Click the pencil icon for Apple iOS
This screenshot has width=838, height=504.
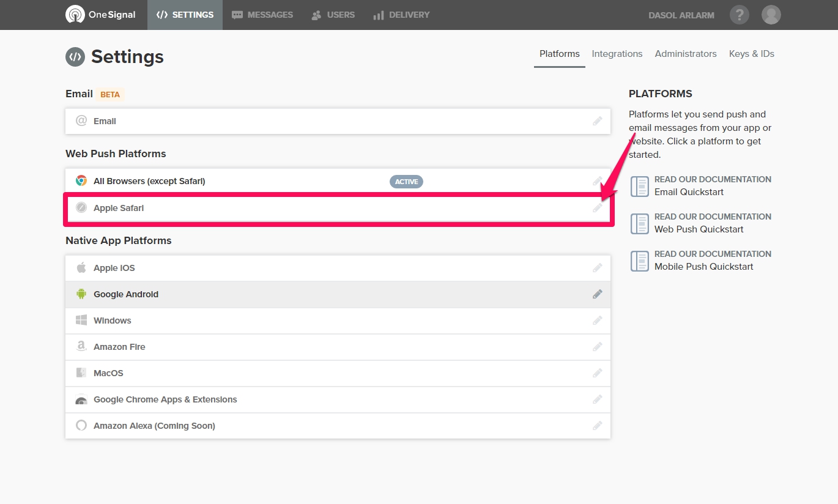click(597, 268)
